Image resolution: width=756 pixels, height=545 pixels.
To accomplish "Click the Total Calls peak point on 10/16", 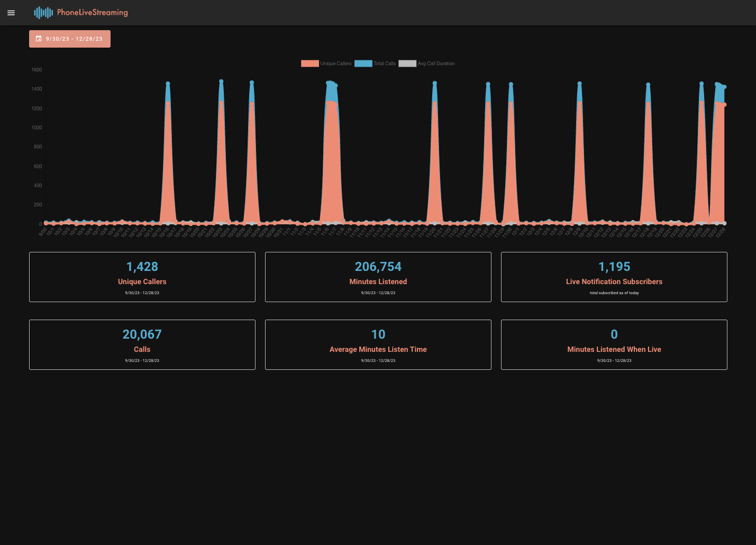I will point(168,84).
